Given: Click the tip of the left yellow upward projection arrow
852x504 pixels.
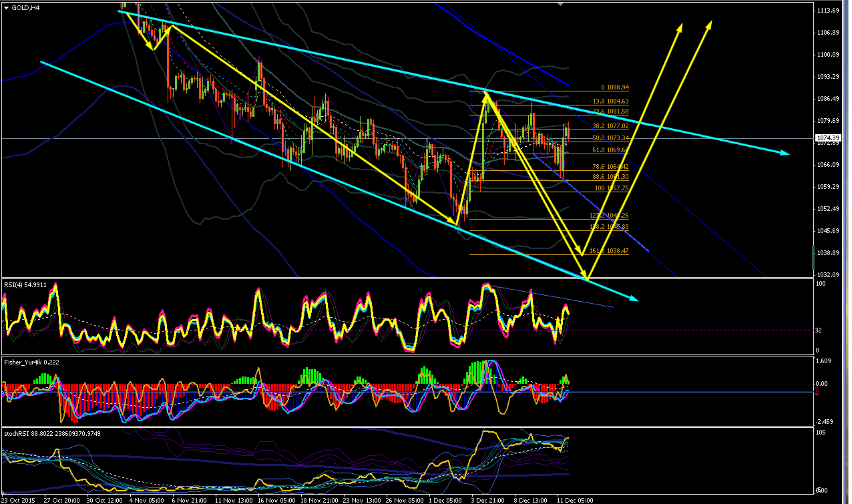Looking at the screenshot, I should tap(682, 25).
